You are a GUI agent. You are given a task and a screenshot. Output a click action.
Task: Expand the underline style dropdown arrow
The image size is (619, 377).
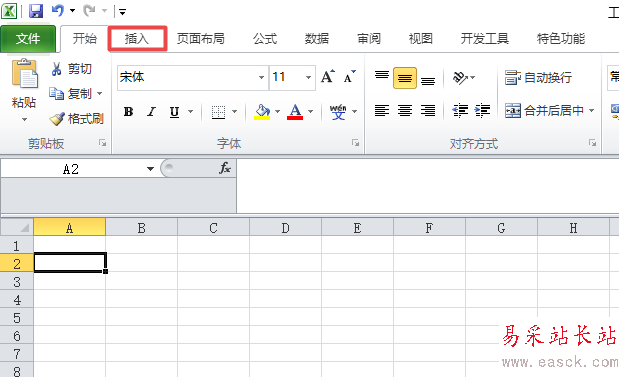(x=191, y=112)
